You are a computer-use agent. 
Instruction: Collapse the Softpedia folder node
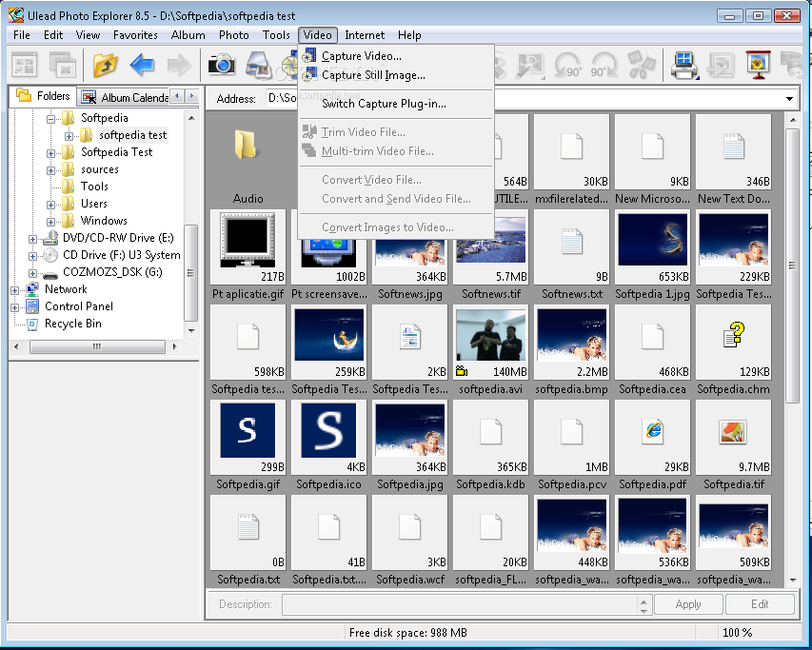tap(50, 119)
